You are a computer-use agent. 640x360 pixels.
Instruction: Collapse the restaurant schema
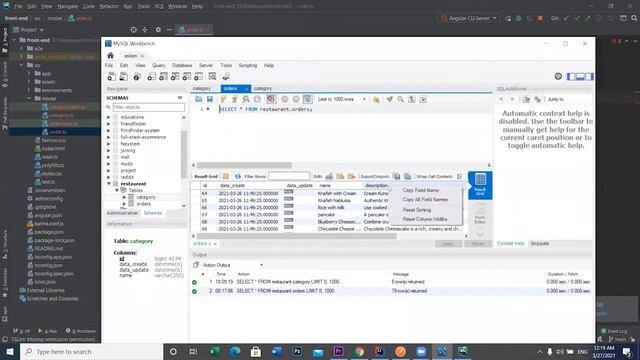[109, 184]
